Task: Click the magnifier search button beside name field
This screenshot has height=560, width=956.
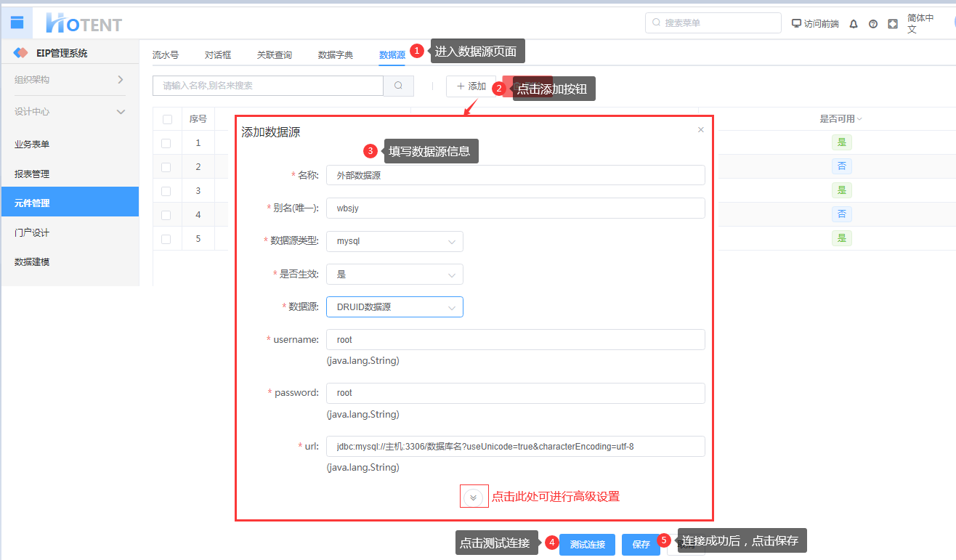Action: tap(398, 86)
